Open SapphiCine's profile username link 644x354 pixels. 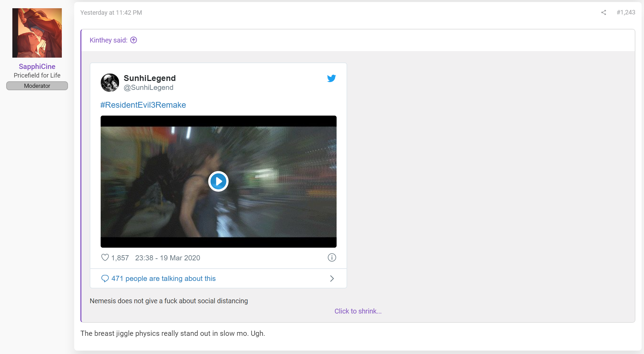click(x=37, y=67)
